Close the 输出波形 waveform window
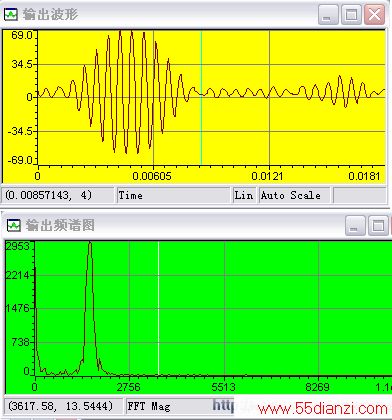 (374, 15)
